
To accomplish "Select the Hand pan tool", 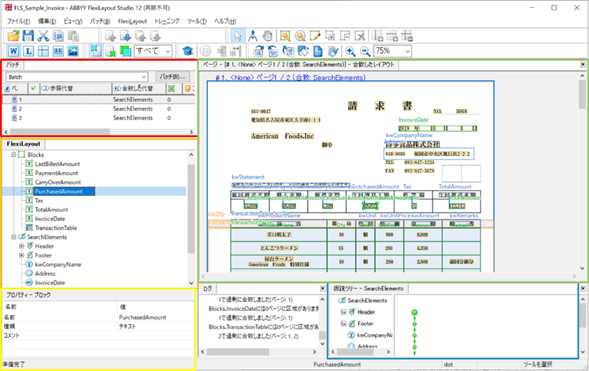I will [267, 36].
